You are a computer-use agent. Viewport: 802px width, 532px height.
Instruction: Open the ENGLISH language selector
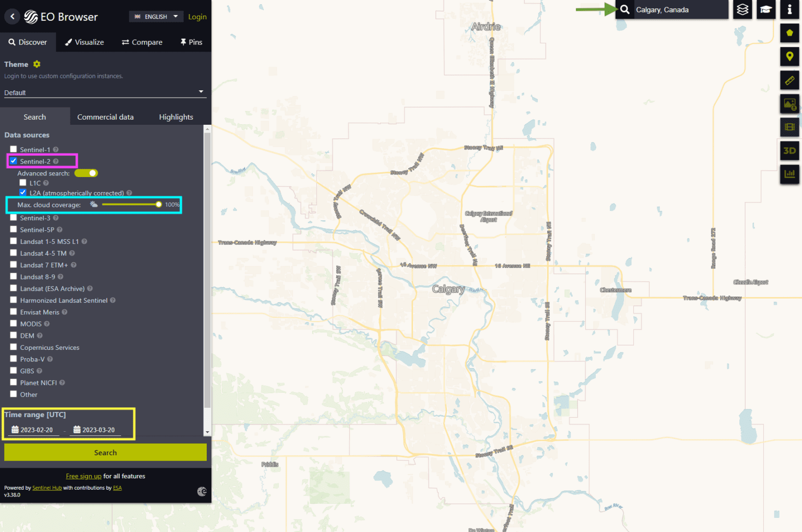[x=156, y=16]
